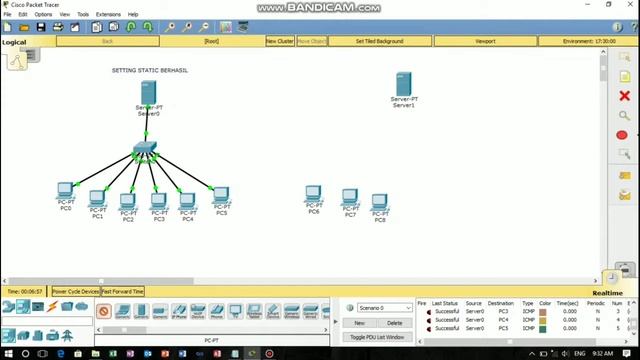
Task: Pick the TV end device
Action: [x=236, y=311]
